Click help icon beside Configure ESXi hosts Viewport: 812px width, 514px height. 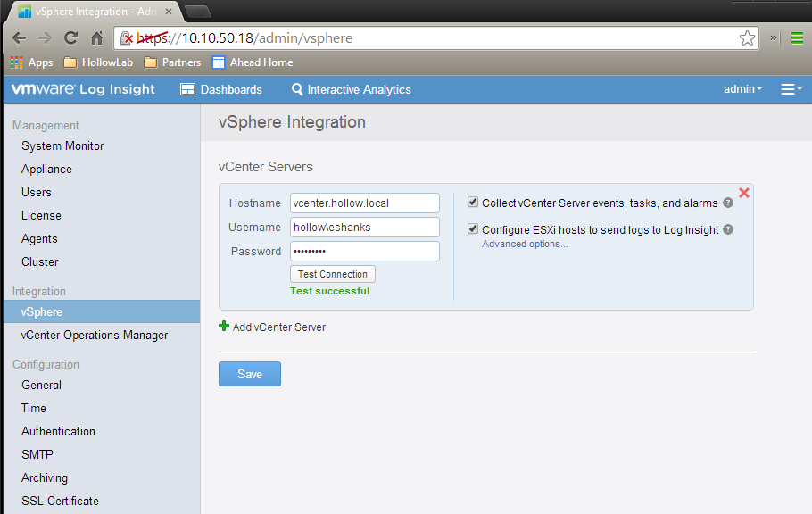pyautogui.click(x=728, y=229)
